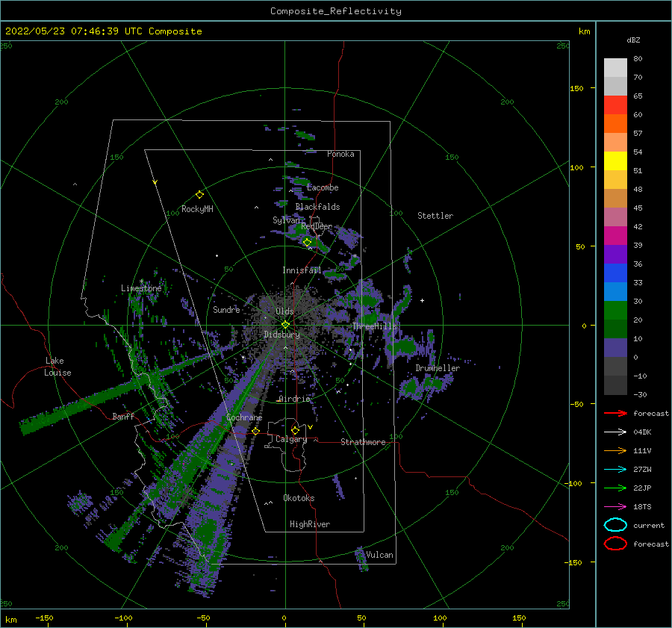
Task: Click the 'km' label at bottom-left axis
Action: (x=10, y=620)
